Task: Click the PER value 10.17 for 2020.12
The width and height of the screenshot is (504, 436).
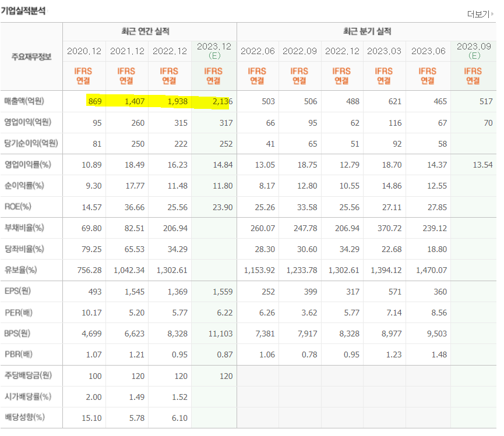Action: (91, 313)
